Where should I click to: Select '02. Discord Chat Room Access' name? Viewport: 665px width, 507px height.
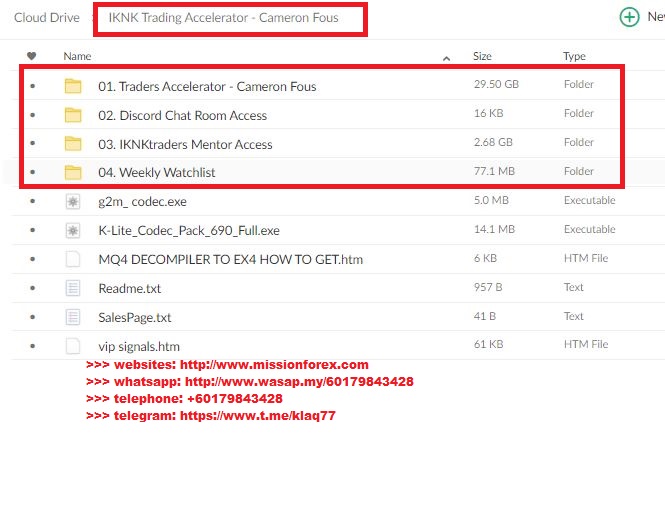point(183,115)
